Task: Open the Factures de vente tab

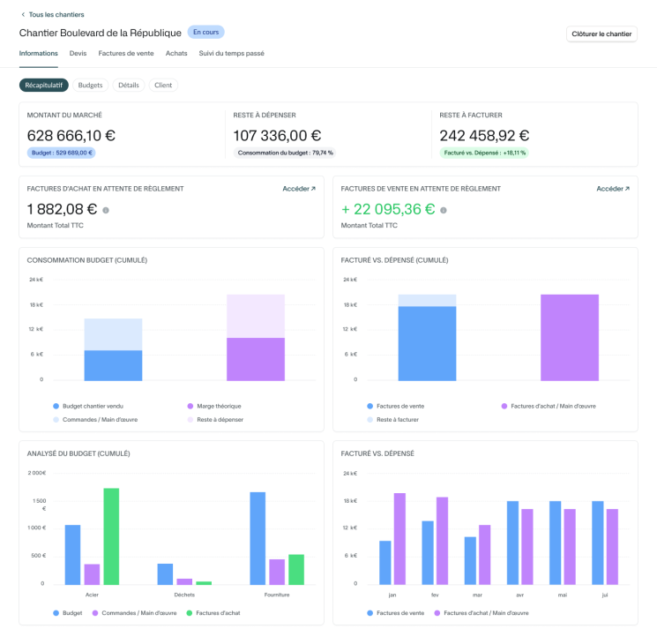Action: 126,54
